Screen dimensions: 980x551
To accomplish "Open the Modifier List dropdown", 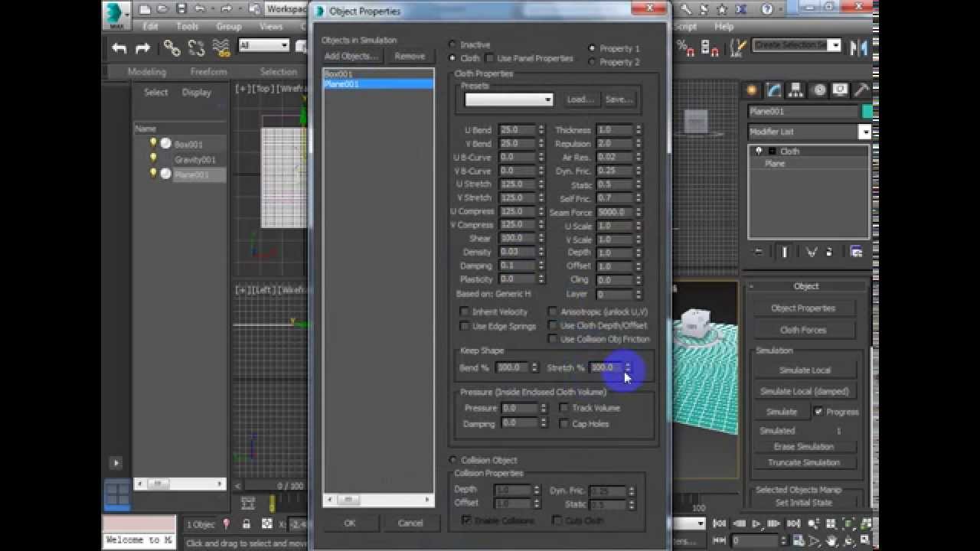I will click(x=810, y=132).
